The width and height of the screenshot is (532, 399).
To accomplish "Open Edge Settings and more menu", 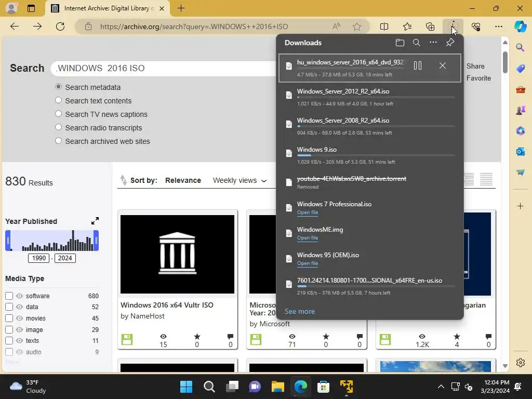I will point(498,26).
